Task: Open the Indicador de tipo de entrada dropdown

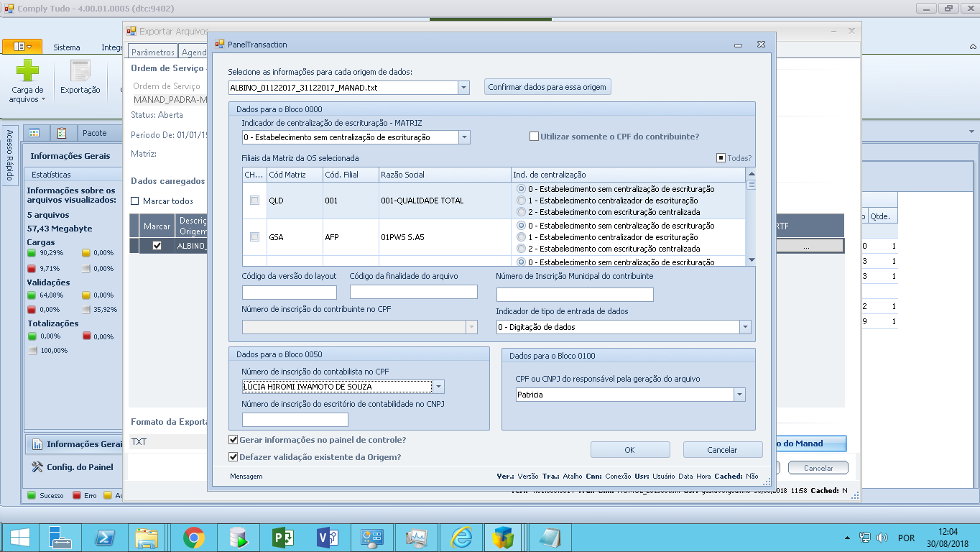Action: 744,327
